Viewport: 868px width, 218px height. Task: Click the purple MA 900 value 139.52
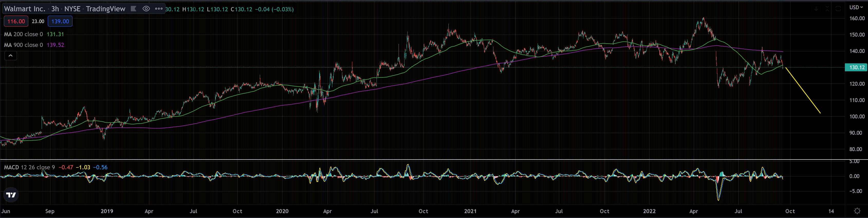(x=55, y=45)
